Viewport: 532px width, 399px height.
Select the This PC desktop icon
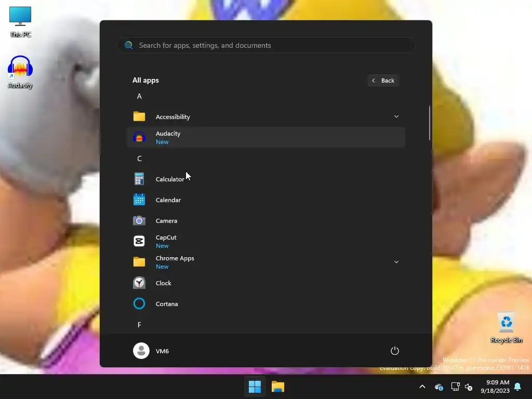[20, 22]
